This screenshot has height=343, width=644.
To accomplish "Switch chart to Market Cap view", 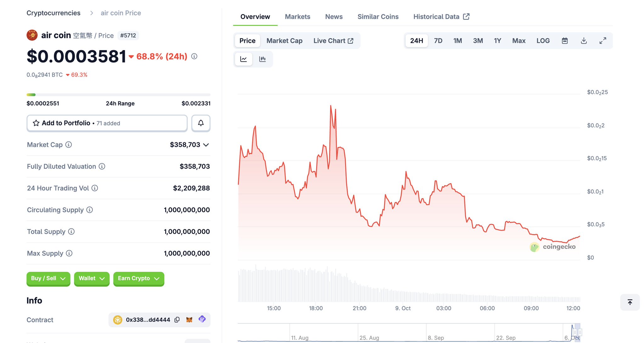I will 284,41.
